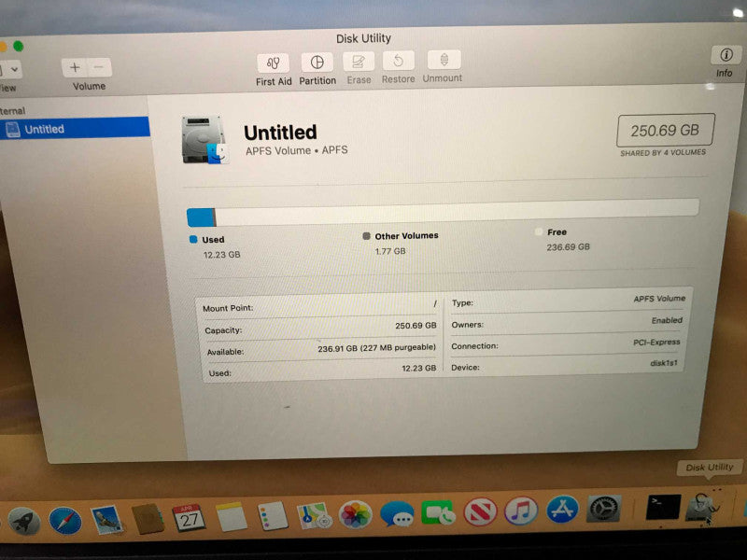Viewport: 747px width, 560px height.
Task: Open Terminal from the Dock
Action: coord(663,508)
